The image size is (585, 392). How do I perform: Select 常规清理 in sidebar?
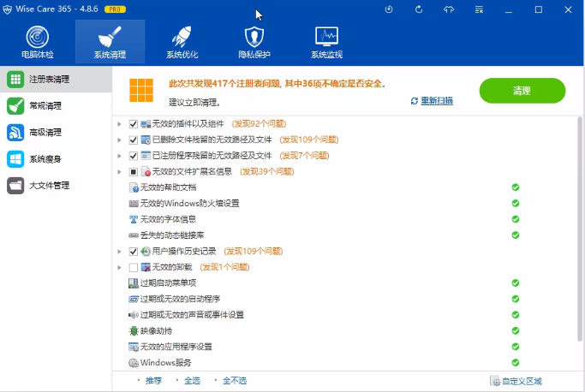click(x=56, y=106)
